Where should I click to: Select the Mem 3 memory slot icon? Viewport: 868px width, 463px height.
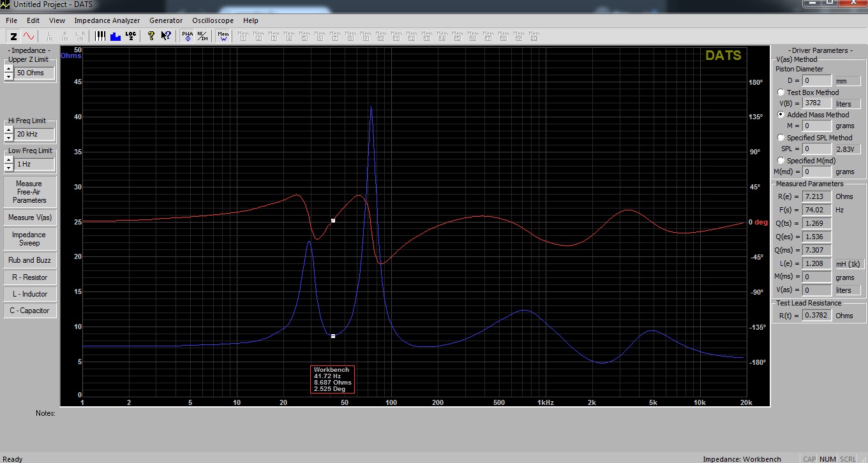274,36
